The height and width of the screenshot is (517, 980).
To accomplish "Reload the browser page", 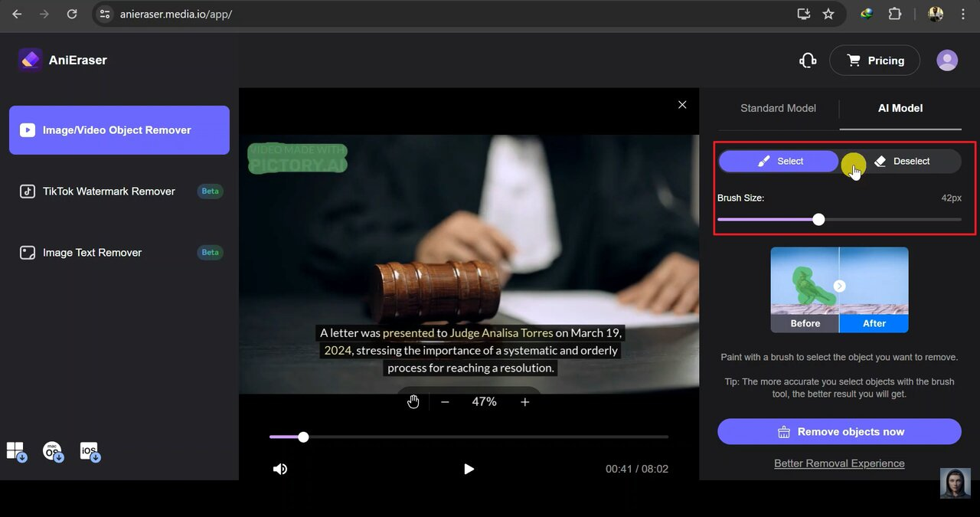I will [72, 14].
